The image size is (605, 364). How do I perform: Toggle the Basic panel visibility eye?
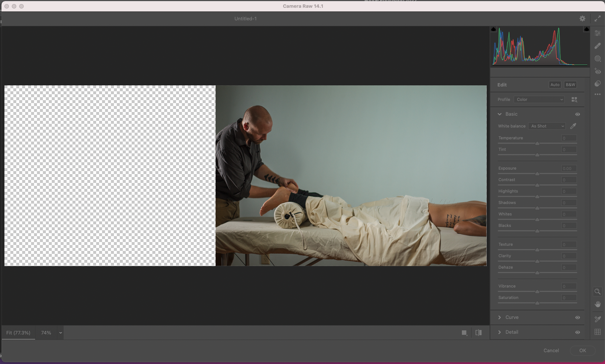(578, 114)
